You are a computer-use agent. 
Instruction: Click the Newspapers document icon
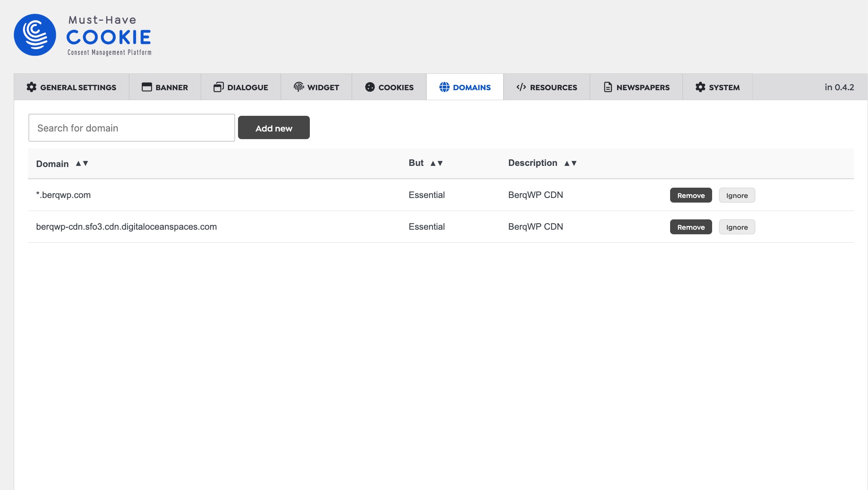coord(608,87)
